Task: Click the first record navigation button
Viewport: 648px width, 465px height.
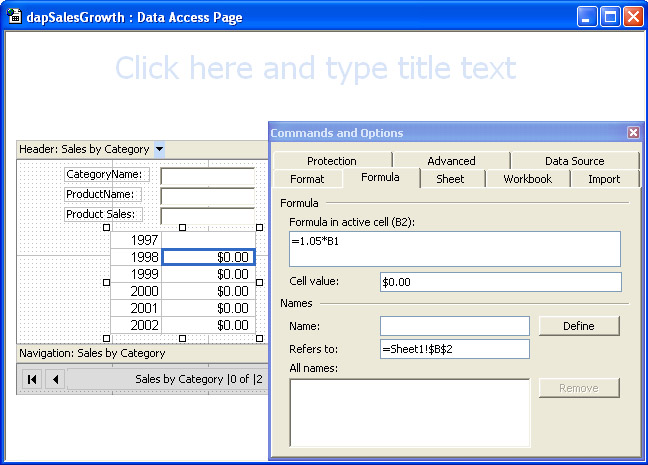Action: coord(32,379)
